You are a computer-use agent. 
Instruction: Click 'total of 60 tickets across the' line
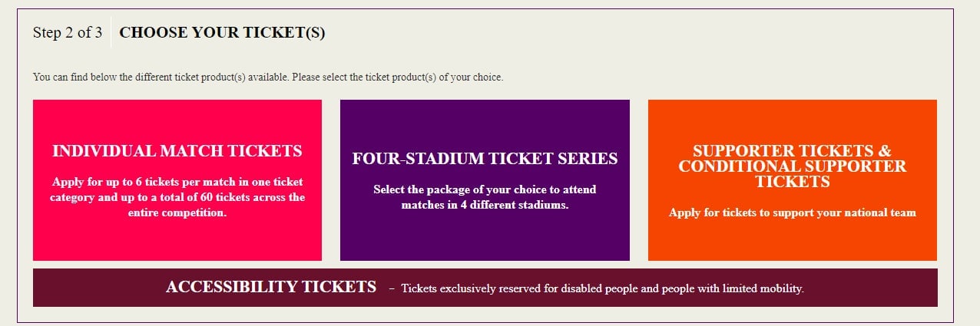pyautogui.click(x=177, y=197)
